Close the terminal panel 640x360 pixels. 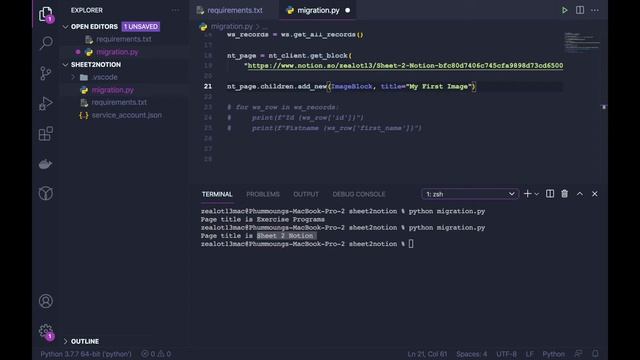click(595, 194)
